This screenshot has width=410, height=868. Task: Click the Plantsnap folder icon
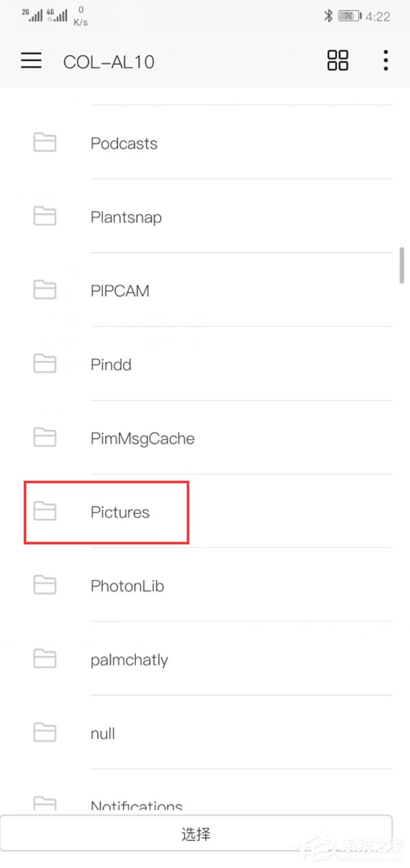point(44,216)
